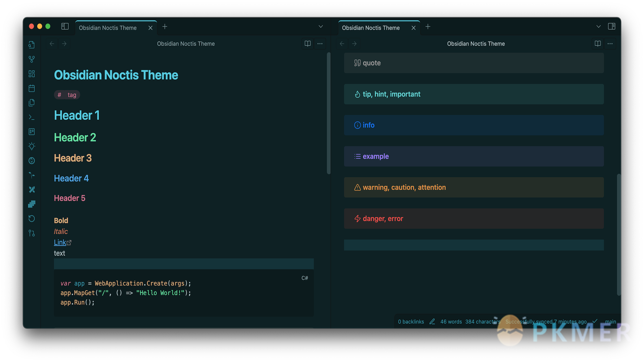This screenshot has height=362, width=644.
Task: Click left pane note title in header bar
Action: tap(186, 44)
